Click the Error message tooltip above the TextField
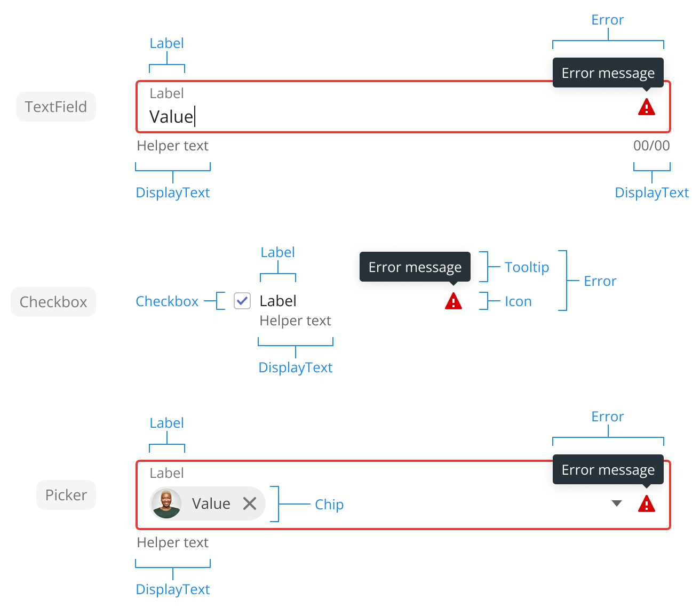Screen dimensions: 700x608 tap(608, 73)
